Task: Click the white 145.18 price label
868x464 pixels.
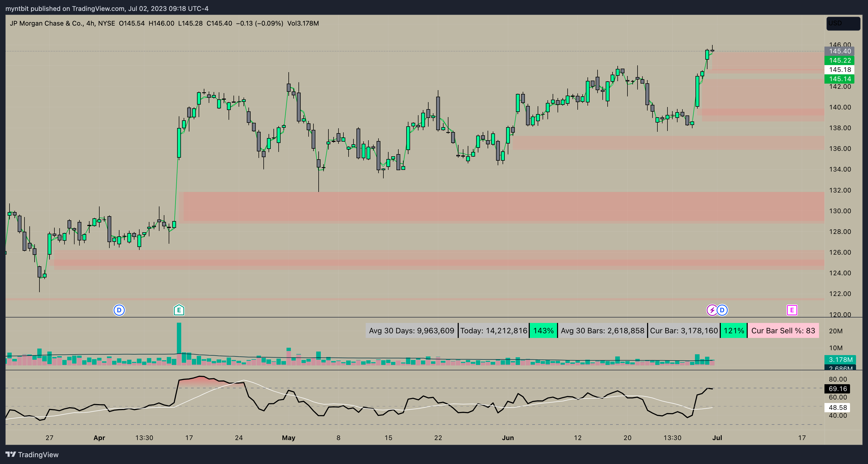Action: (x=840, y=70)
